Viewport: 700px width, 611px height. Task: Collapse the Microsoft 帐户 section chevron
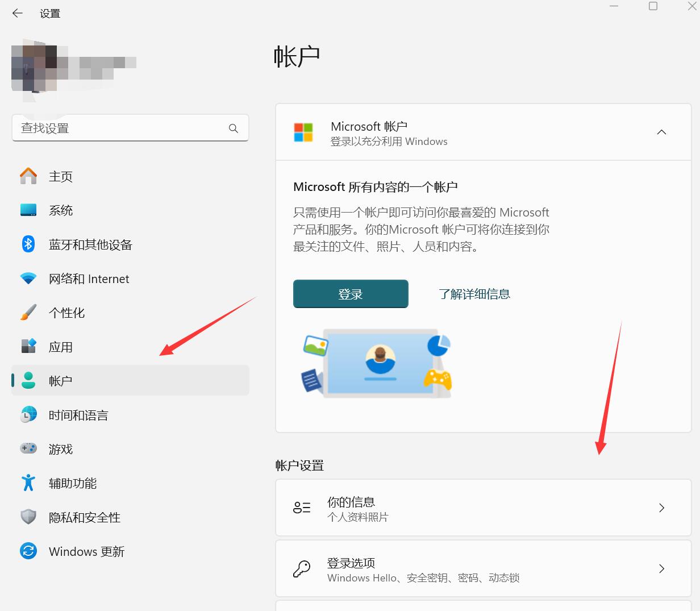[661, 132]
